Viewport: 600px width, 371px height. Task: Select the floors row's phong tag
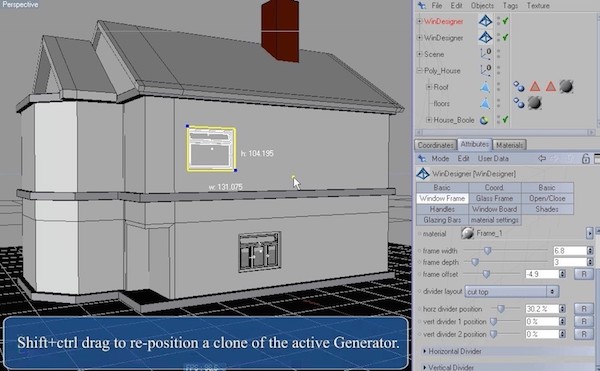pos(519,103)
